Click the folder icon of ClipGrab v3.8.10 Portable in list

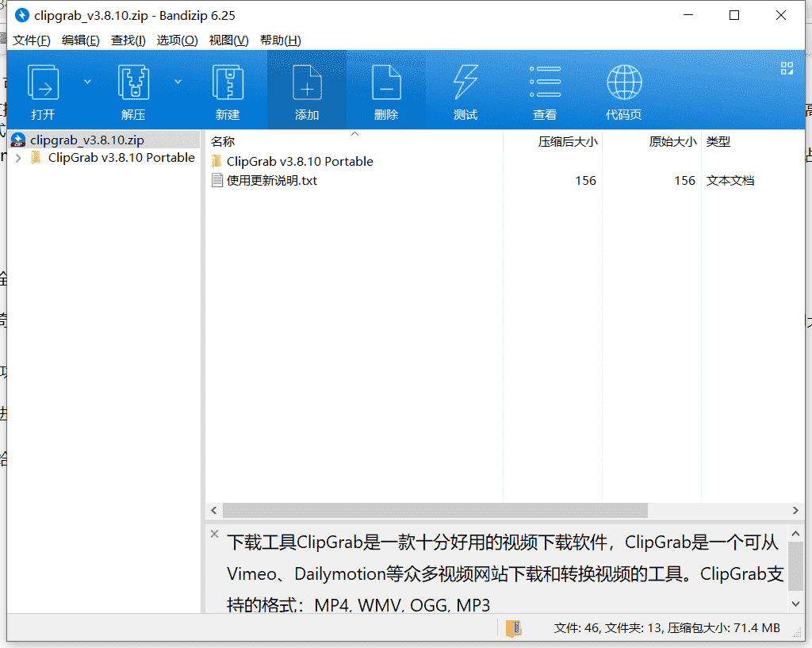216,161
